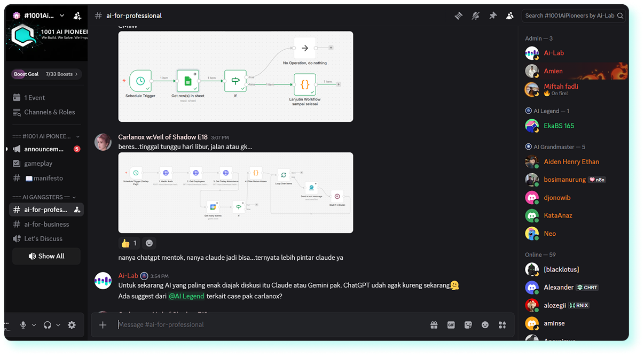Click the CHRT tag next to Alexander

click(587, 288)
